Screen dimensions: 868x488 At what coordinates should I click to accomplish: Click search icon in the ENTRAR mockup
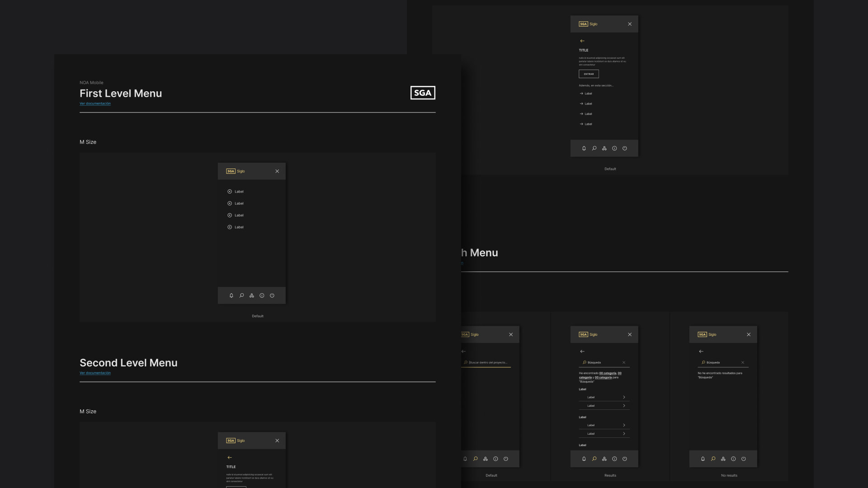tap(594, 148)
